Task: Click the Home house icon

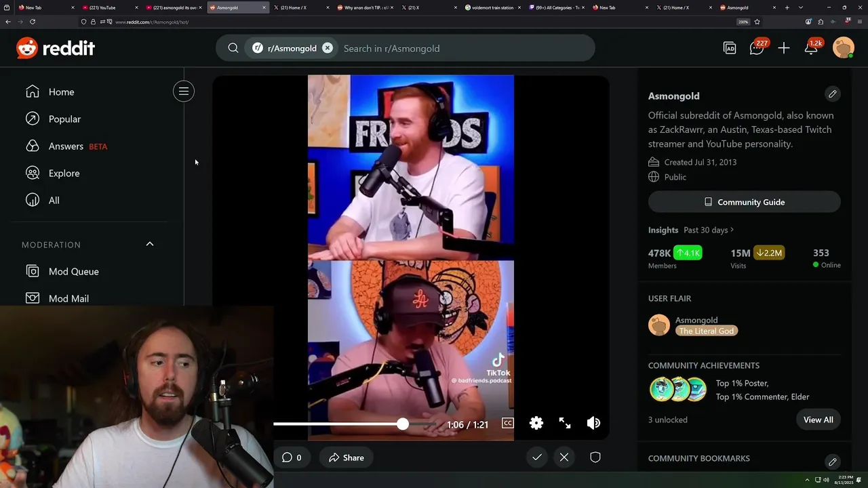Action: point(33,91)
